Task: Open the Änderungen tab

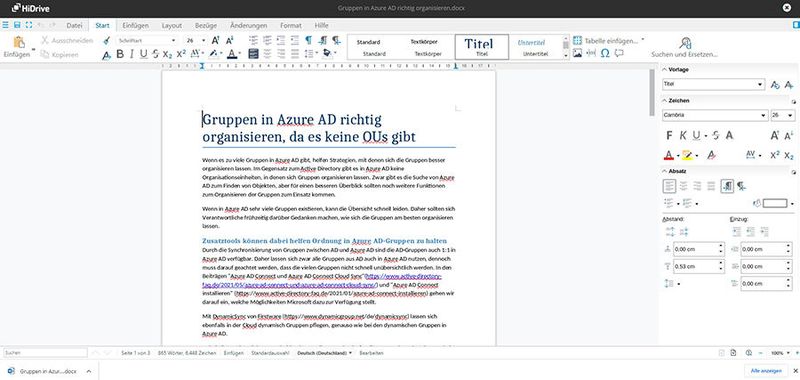Action: click(x=248, y=25)
